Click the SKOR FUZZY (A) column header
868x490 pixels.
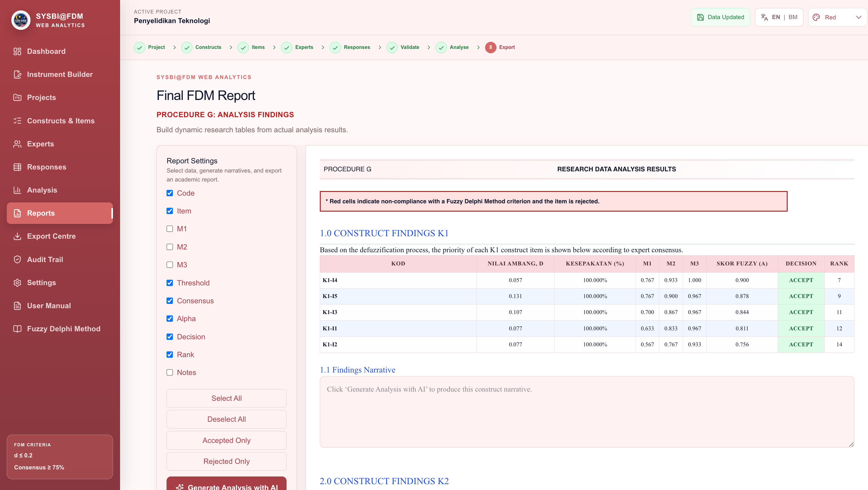pyautogui.click(x=742, y=264)
